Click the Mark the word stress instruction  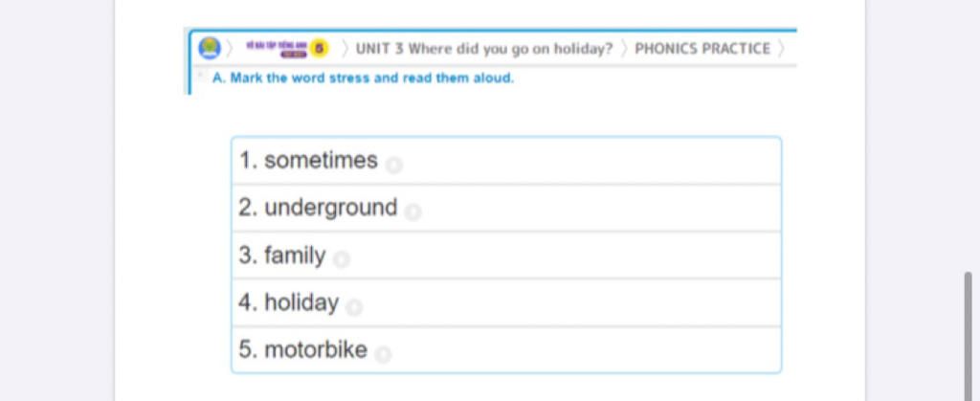tap(363, 78)
